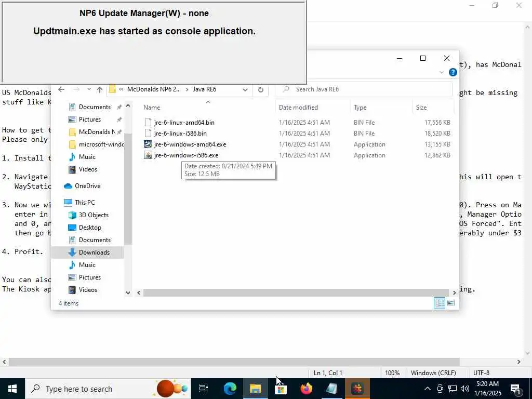Show hidden system tray icons

[x=428, y=389]
